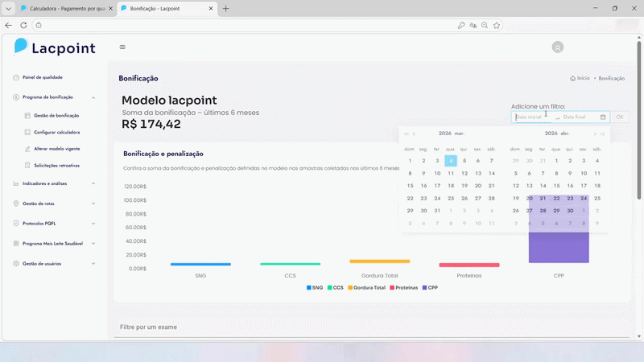Expand the Protocolos PQFL chevron
This screenshot has height=362, width=644.
(x=93, y=224)
